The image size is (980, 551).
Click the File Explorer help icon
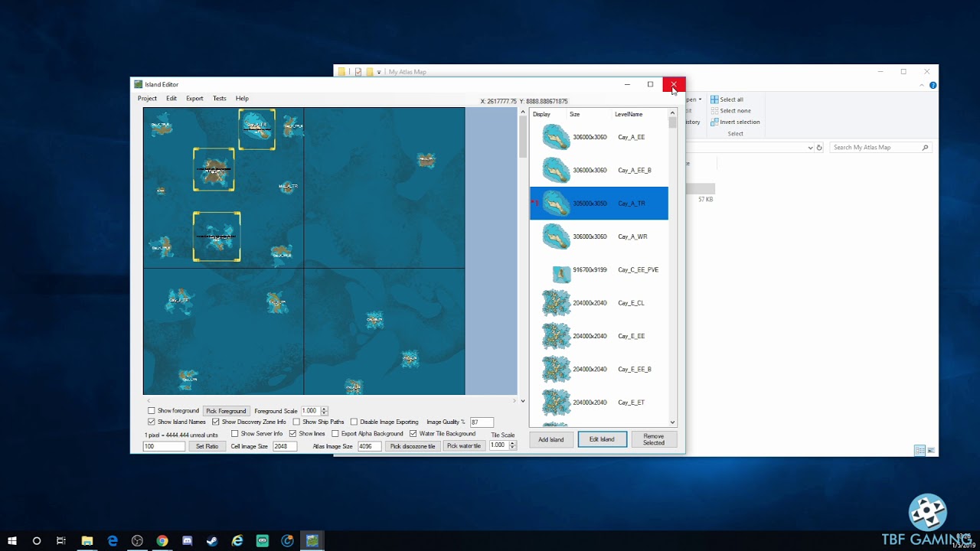click(x=933, y=85)
